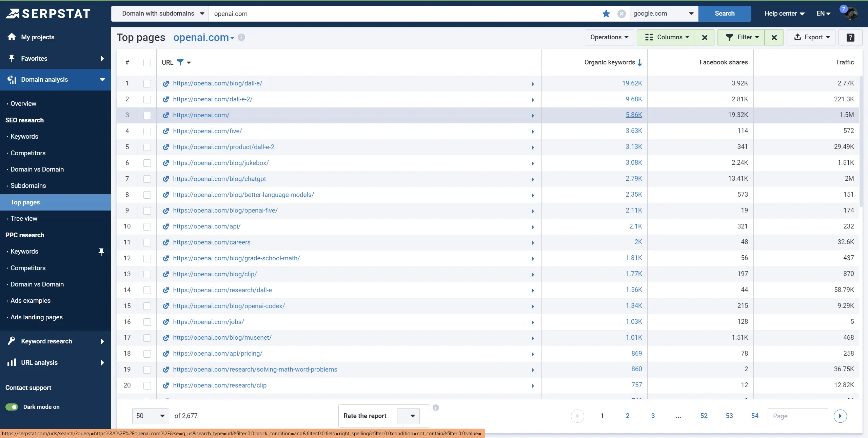Click the URL column filter funnel icon
This screenshot has width=868, height=438.
180,62
